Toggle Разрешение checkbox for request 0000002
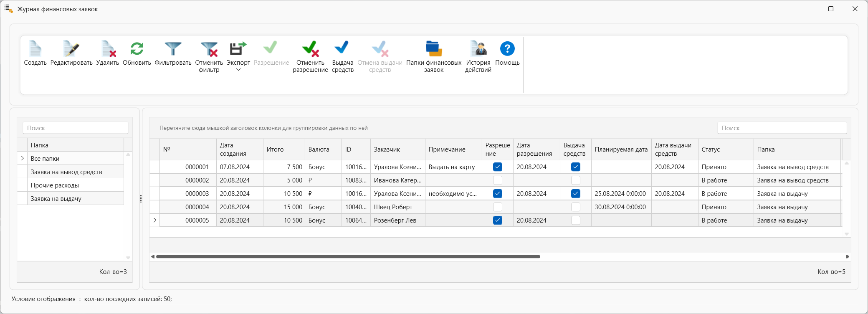This screenshot has height=314, width=868. (x=497, y=180)
